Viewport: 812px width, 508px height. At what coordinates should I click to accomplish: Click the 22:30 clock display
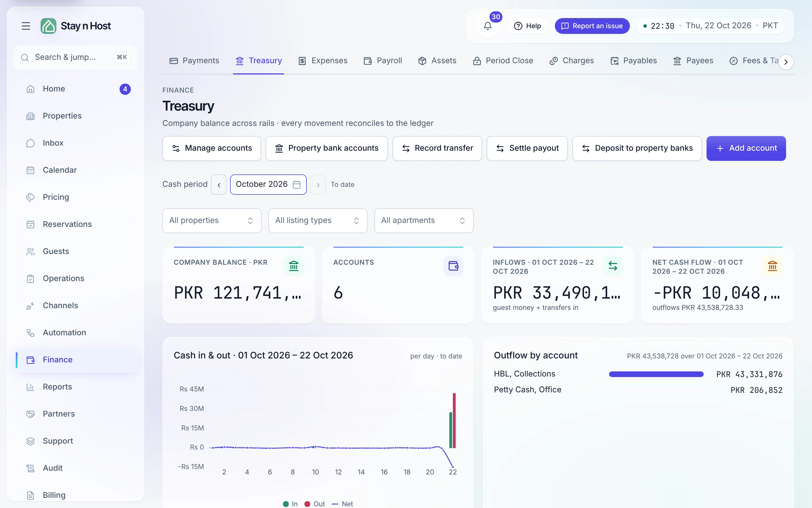[662, 26]
